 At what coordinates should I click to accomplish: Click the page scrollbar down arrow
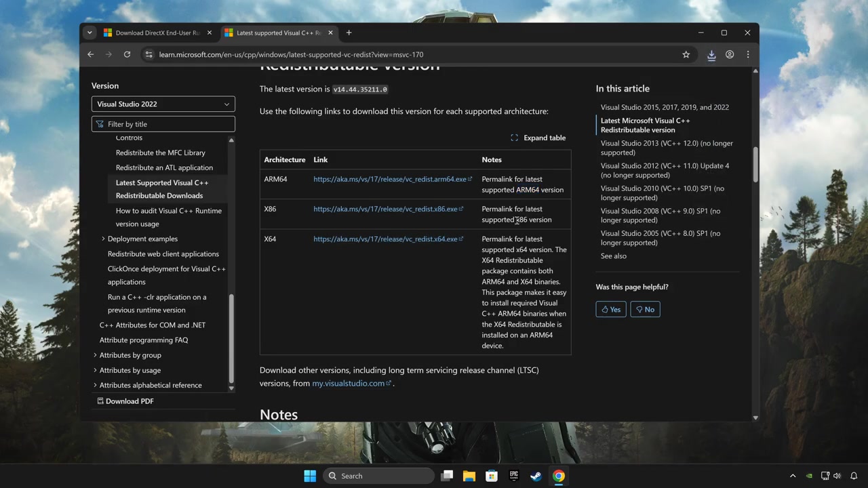(x=755, y=418)
